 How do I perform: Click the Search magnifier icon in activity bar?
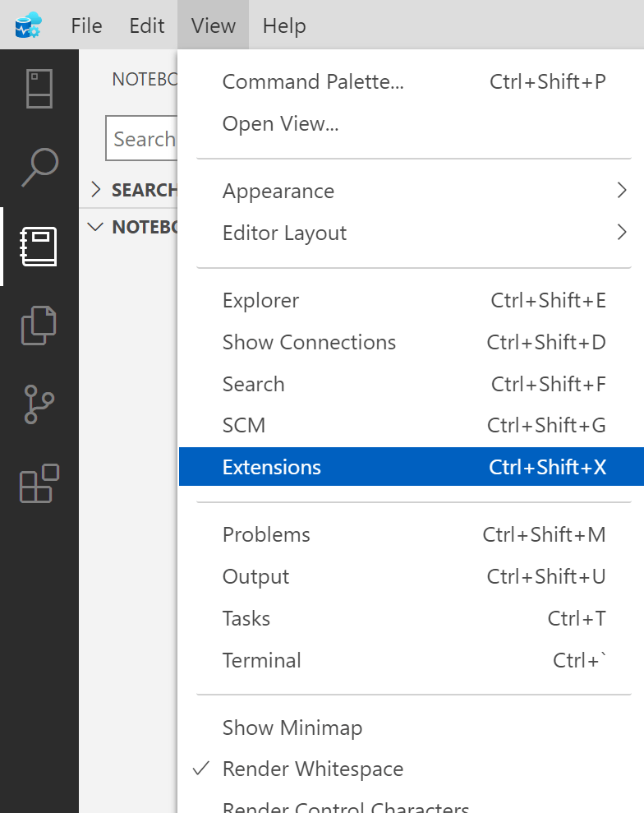(39, 168)
